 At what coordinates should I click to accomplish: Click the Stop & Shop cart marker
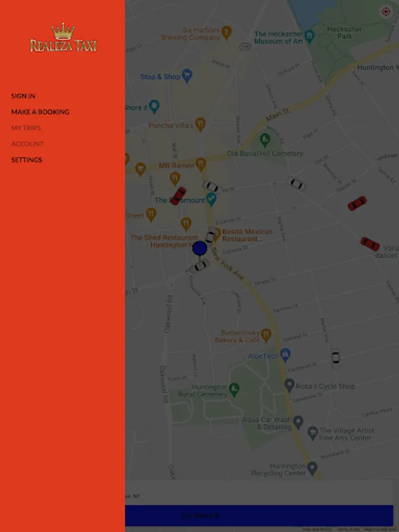187,76
